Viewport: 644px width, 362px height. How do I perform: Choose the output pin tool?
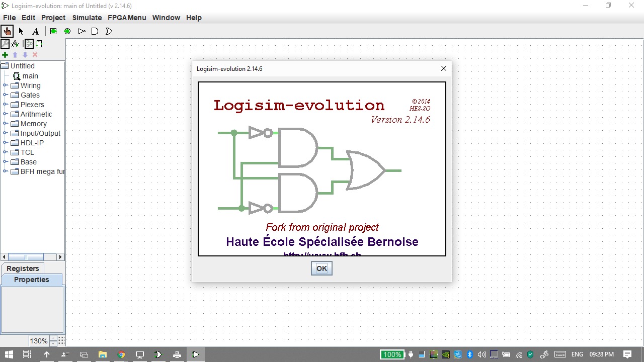pos(67,31)
